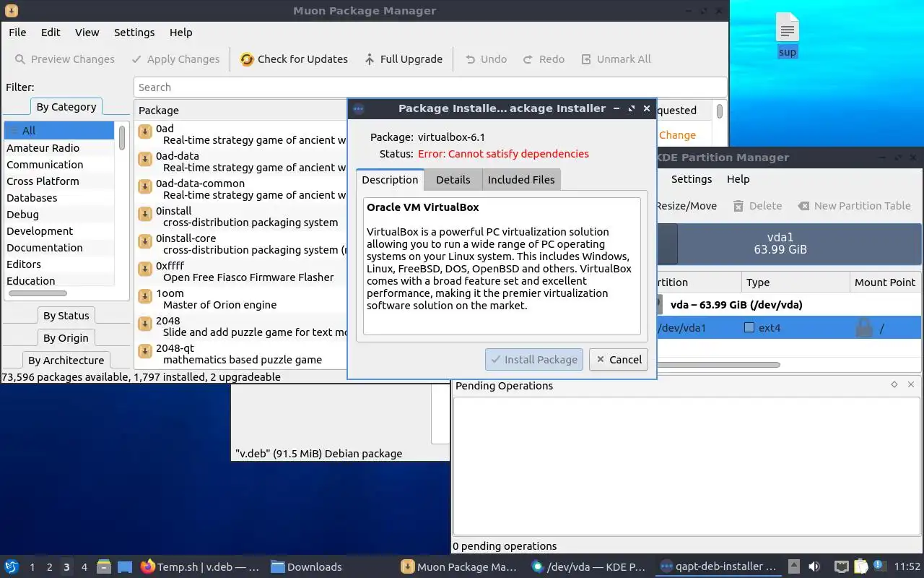The image size is (924, 578).
Task: Click the package icon beside 0install
Action: click(144, 213)
